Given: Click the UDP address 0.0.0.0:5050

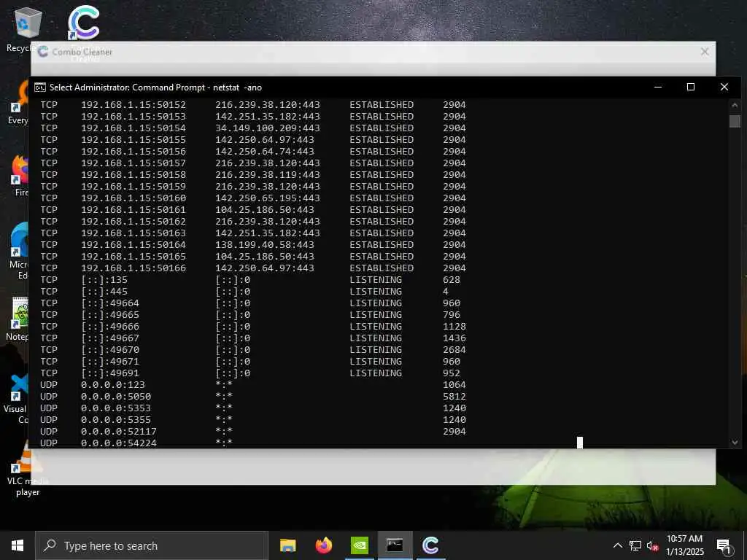Looking at the screenshot, I should pos(116,396).
